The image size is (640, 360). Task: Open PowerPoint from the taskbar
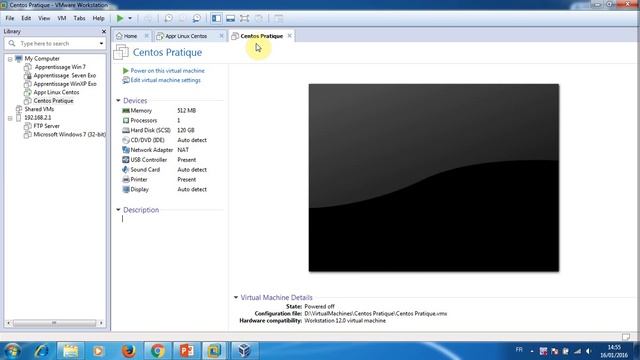click(x=187, y=351)
